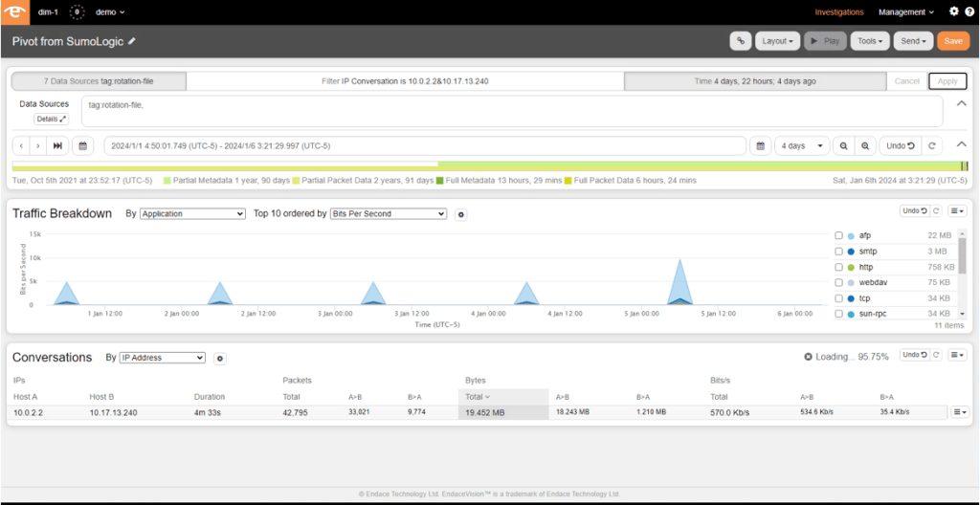Viewport: 980px width, 505px height.
Task: Cancel the loading at 95.75%
Action: coord(808,356)
